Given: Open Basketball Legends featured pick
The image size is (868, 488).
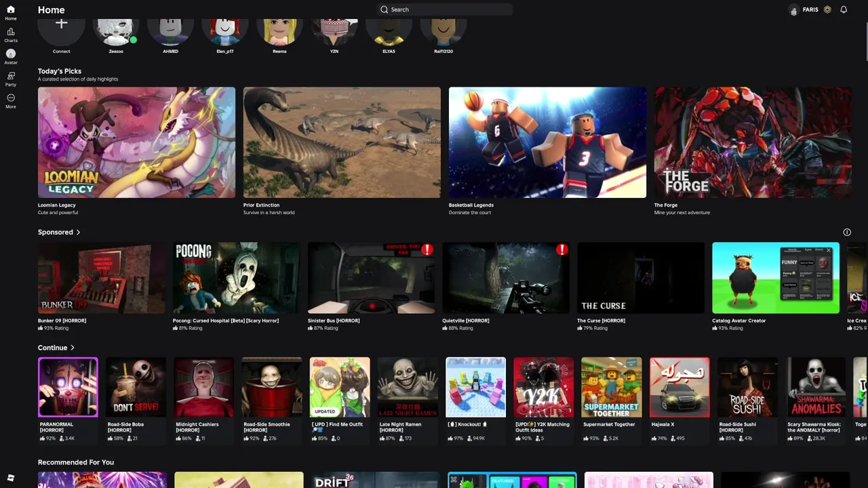Looking at the screenshot, I should click(547, 142).
